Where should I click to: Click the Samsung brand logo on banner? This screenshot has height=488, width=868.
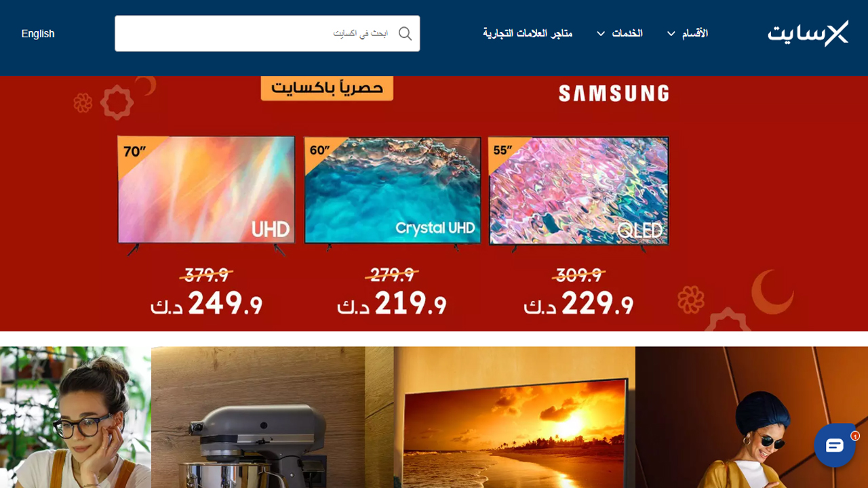614,94
